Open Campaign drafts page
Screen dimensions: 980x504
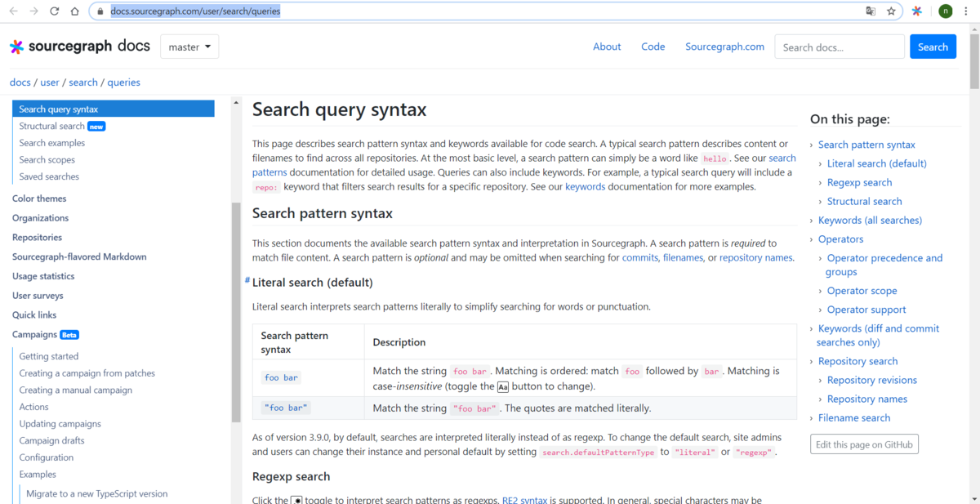click(x=52, y=440)
